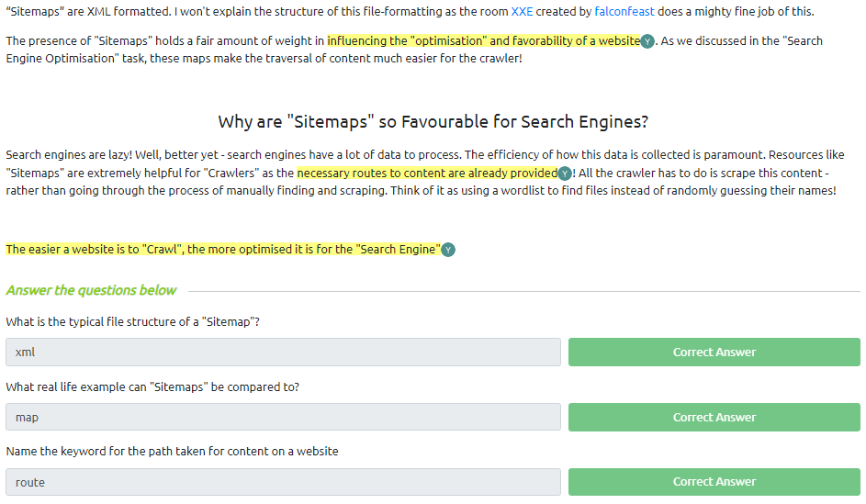Viewport: 866px width, 504px height.
Task: Open the falconfeast profile link
Action: point(624,12)
